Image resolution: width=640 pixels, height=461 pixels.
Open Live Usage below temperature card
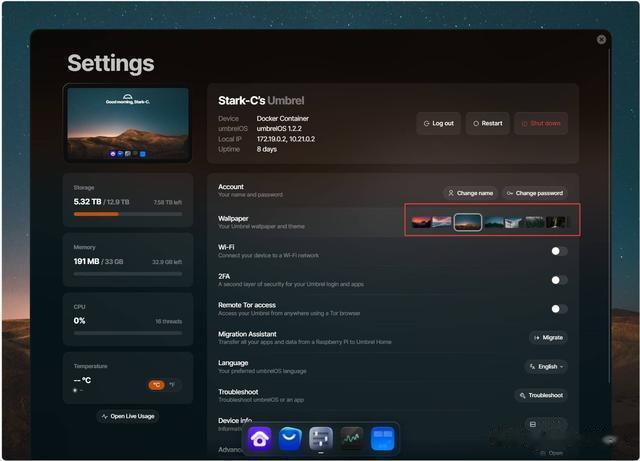pyautogui.click(x=128, y=416)
